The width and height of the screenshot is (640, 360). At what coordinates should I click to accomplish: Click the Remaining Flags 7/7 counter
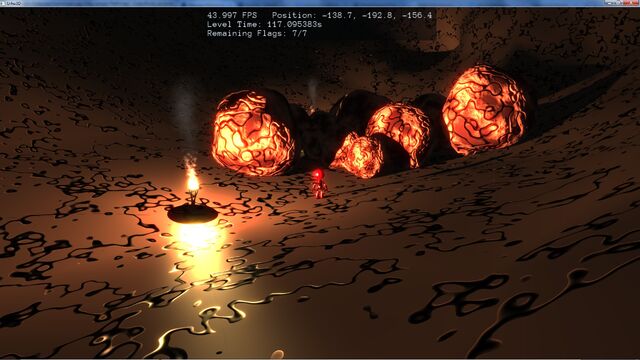257,33
